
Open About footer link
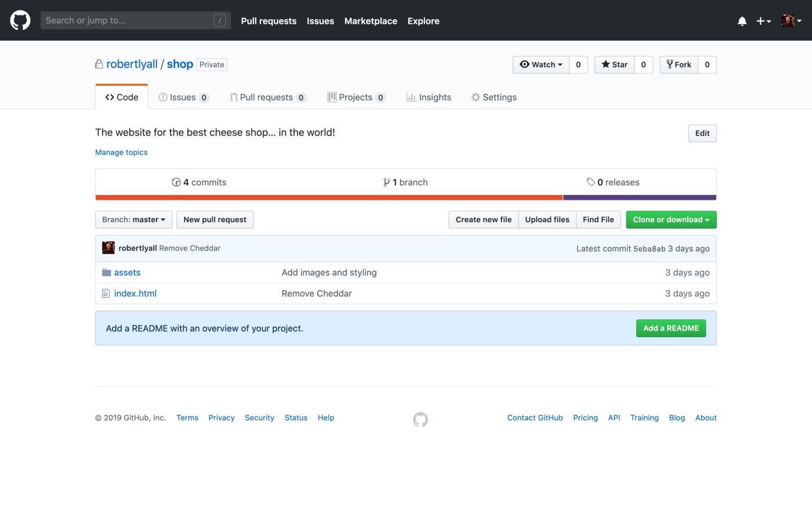(706, 417)
